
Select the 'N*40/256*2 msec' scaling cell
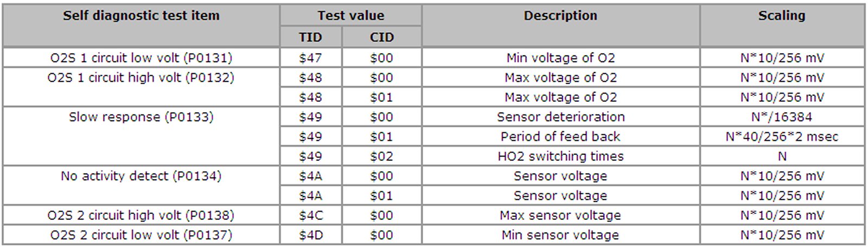781,136
